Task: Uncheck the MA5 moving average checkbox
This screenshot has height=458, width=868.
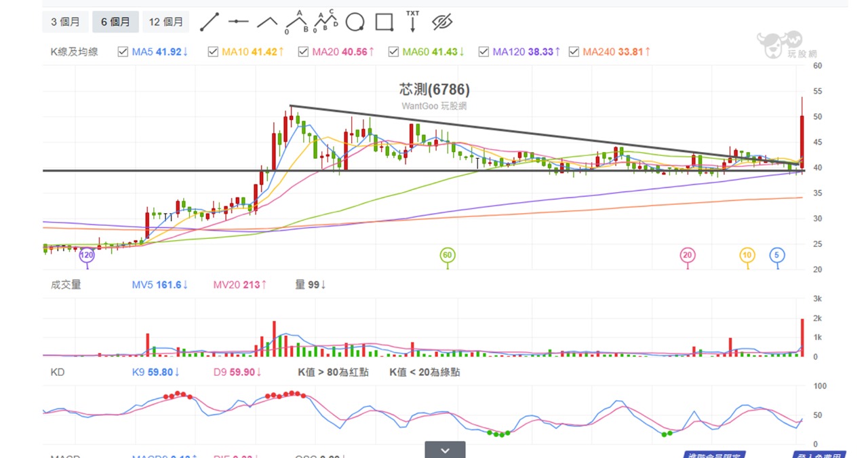Action: (x=123, y=52)
